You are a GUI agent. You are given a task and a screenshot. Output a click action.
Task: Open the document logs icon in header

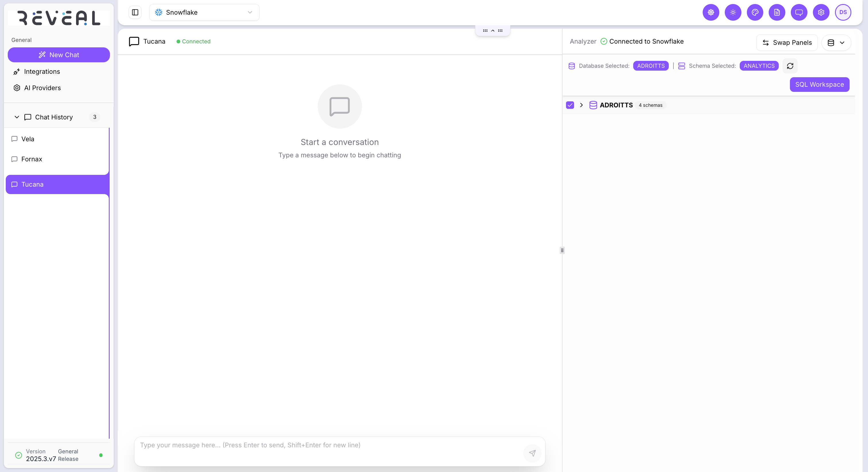pos(777,12)
